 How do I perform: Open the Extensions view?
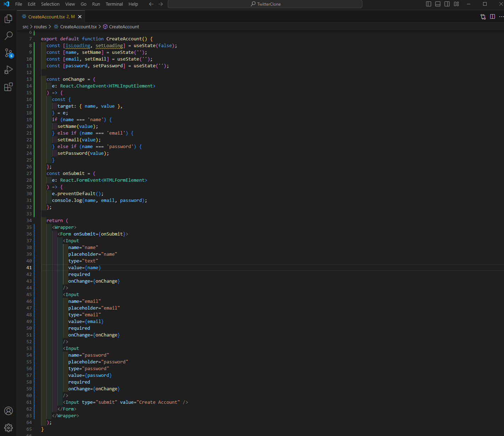point(8,87)
